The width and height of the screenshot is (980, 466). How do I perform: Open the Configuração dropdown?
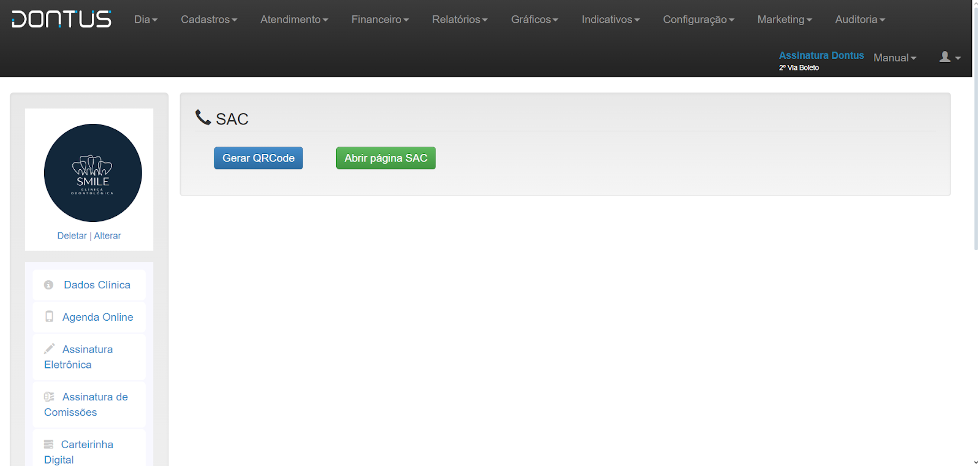point(698,20)
